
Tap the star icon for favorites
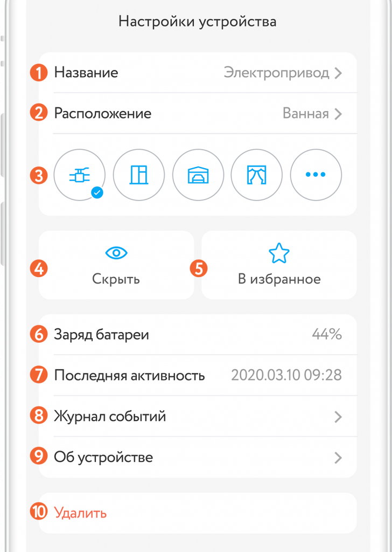click(279, 252)
